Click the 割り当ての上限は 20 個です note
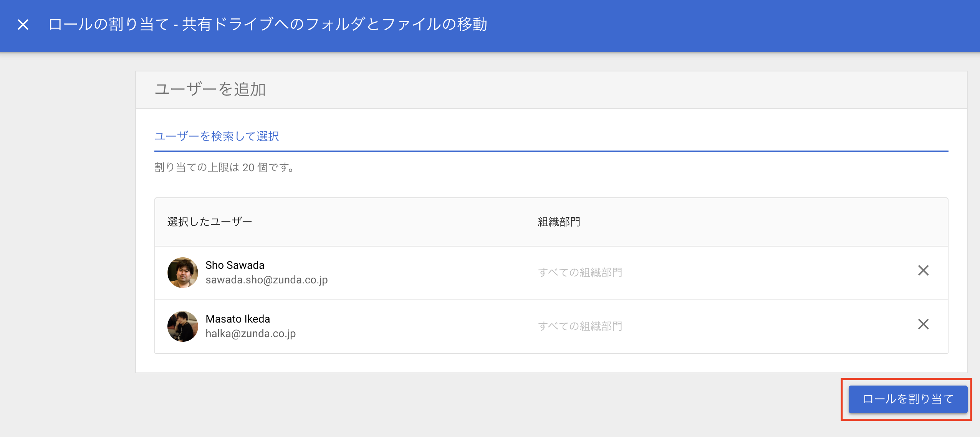This screenshot has width=980, height=437. point(224,167)
